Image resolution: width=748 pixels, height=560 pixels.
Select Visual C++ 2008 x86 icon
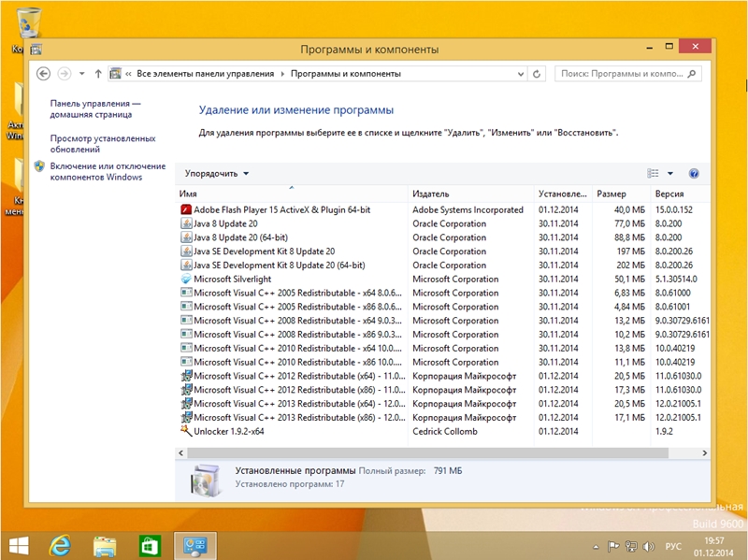186,334
